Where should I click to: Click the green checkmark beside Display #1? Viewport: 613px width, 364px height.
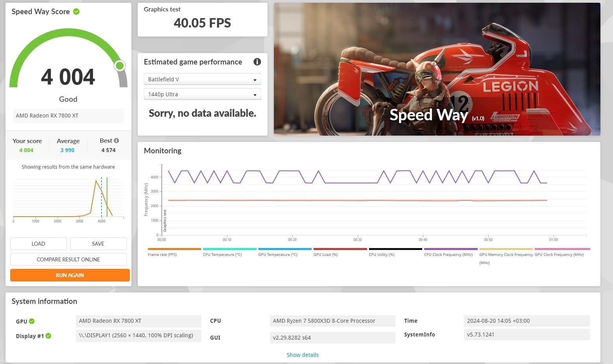pyautogui.click(x=48, y=336)
